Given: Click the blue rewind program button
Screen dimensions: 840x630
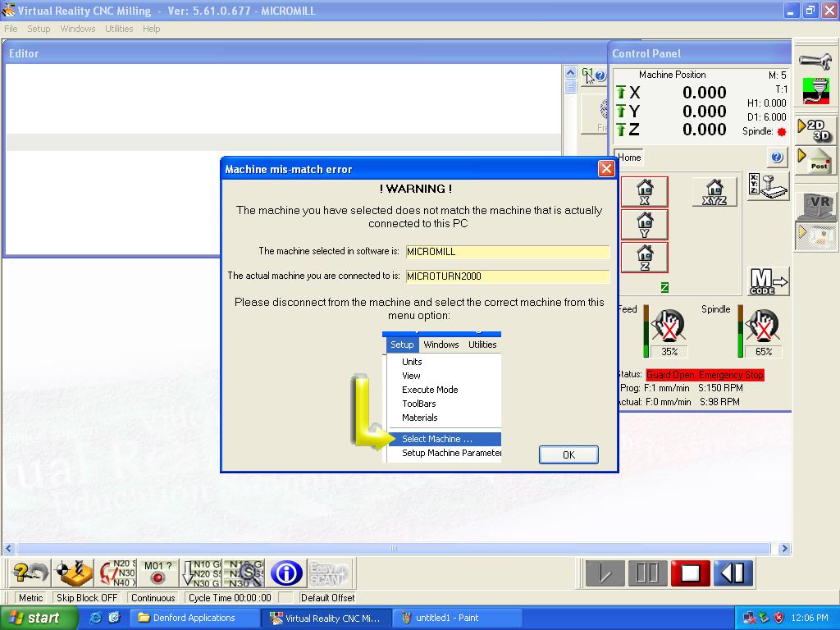Looking at the screenshot, I should coord(733,573).
